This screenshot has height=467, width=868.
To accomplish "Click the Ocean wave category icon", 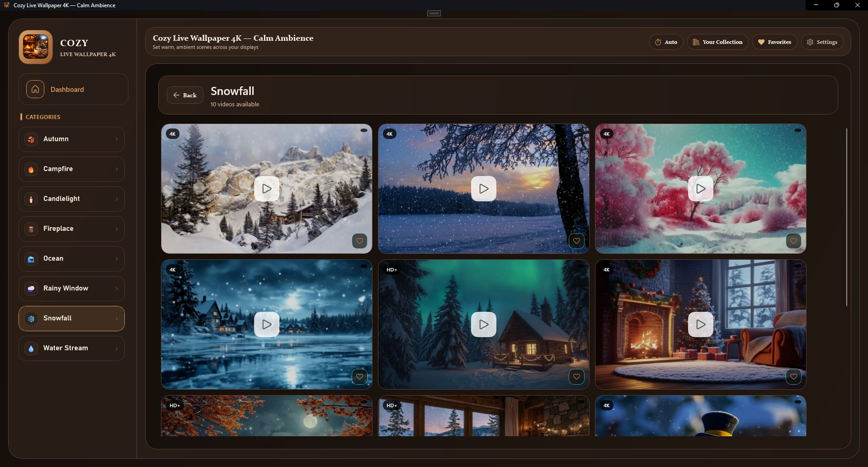I will click(31, 259).
